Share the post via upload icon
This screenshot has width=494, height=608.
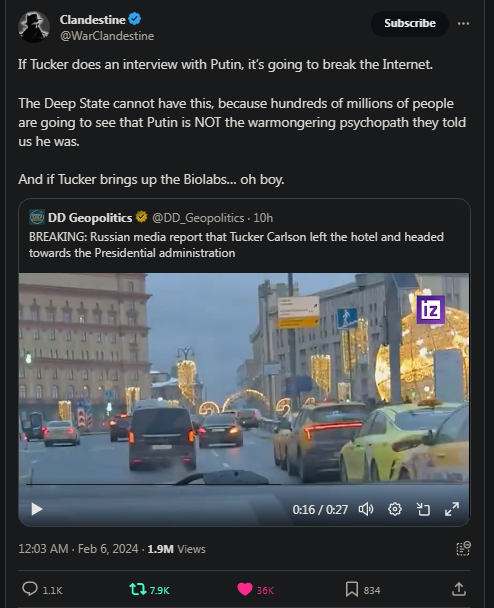(x=459, y=589)
